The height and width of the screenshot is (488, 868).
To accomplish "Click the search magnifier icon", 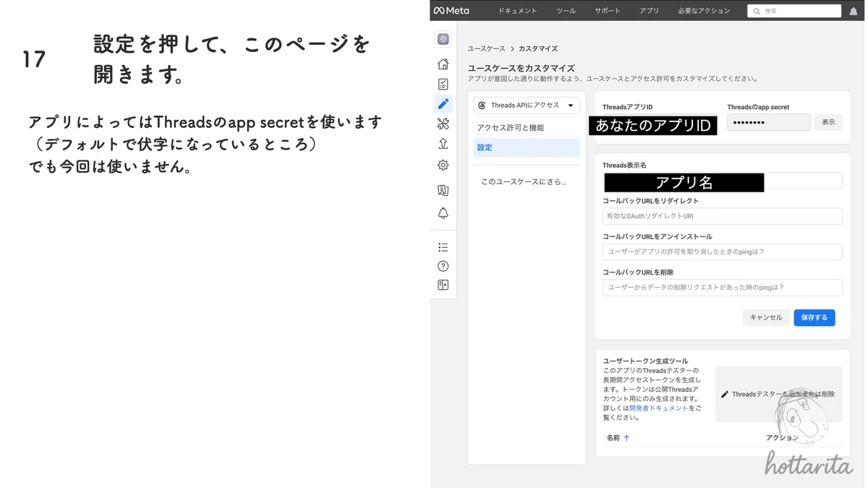I will [x=757, y=11].
